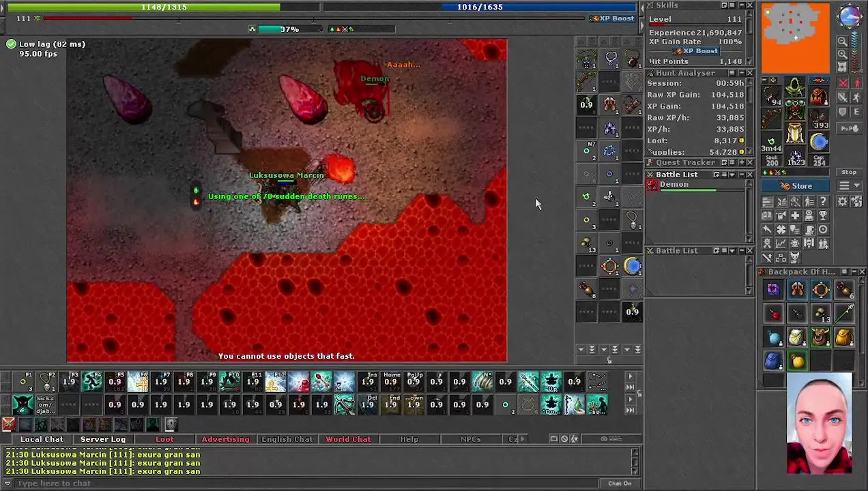868x491 pixels.
Task: Click the backpack equipment slot
Action: click(x=819, y=95)
